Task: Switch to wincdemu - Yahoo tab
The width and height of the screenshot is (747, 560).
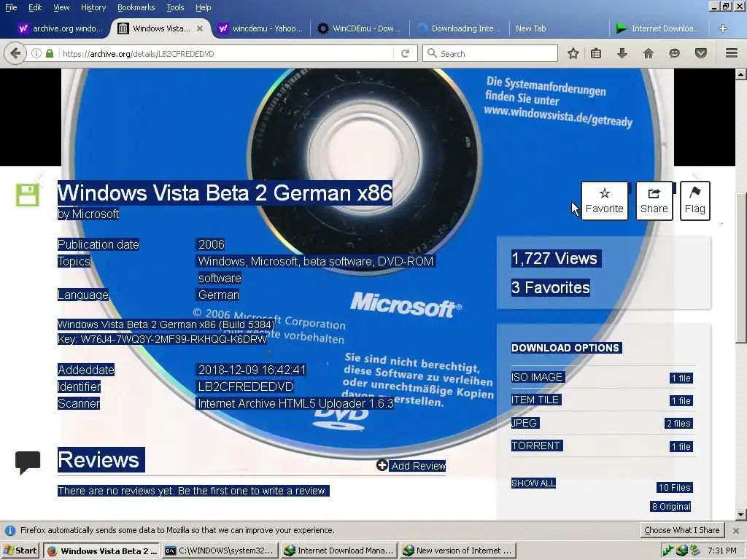Action: [261, 28]
